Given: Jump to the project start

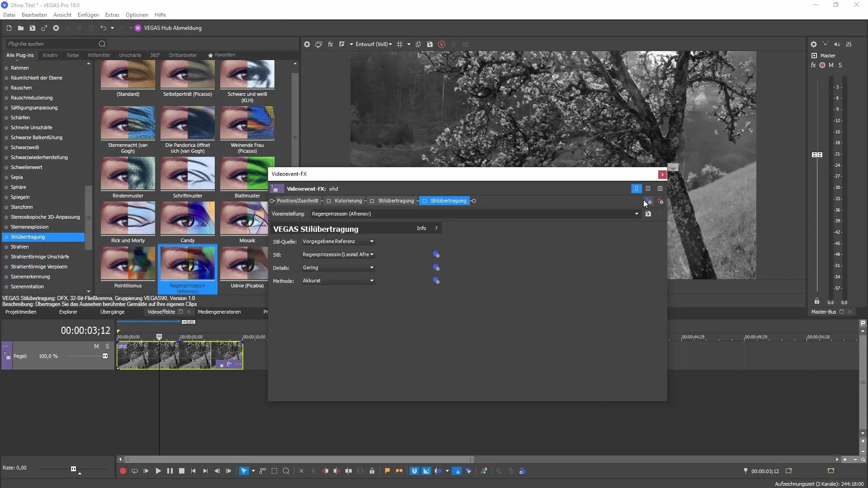Looking at the screenshot, I should point(193,471).
